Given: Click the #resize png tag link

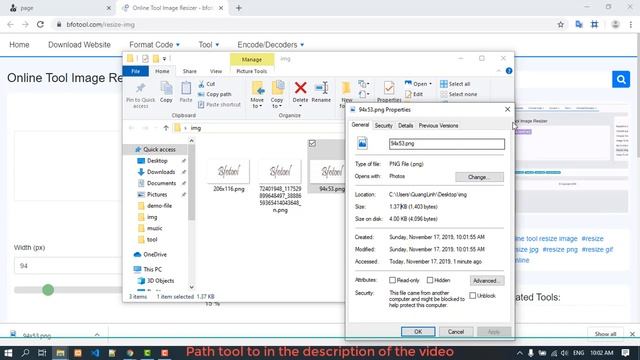Looking at the screenshot, I should coord(560,249).
